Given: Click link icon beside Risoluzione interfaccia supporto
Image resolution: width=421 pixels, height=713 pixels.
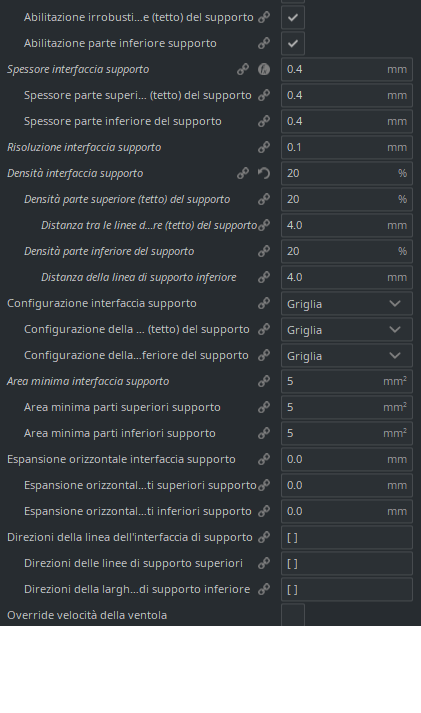Looking at the screenshot, I should [264, 147].
